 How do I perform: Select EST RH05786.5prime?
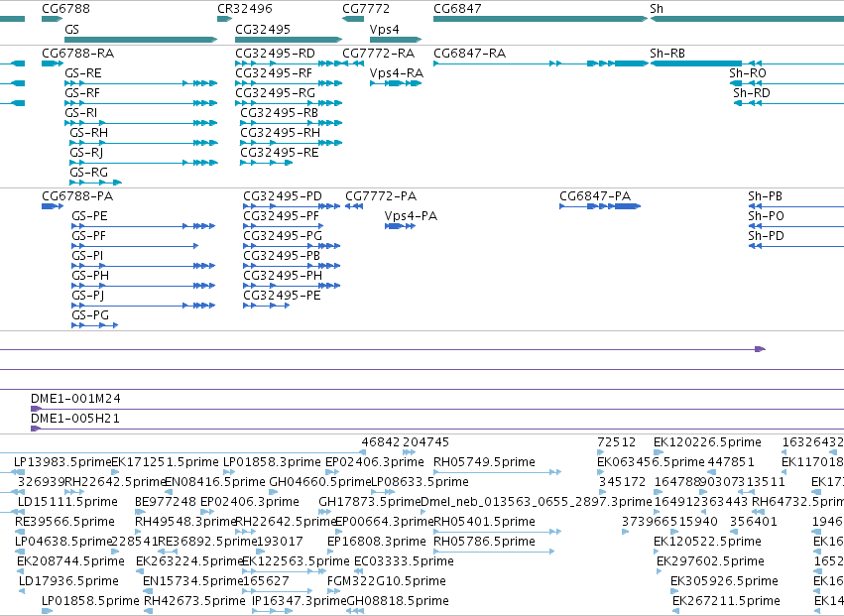(484, 543)
